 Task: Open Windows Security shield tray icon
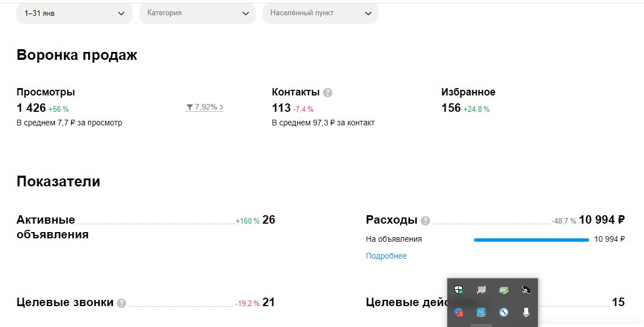coord(459,290)
